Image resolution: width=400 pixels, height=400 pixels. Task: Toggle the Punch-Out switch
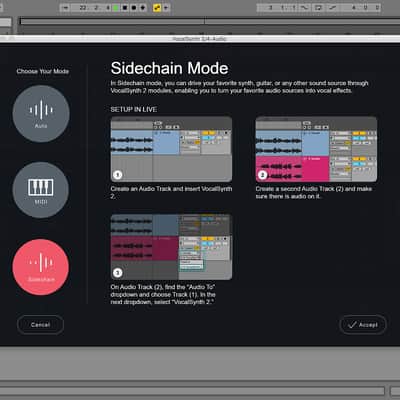click(x=332, y=7)
